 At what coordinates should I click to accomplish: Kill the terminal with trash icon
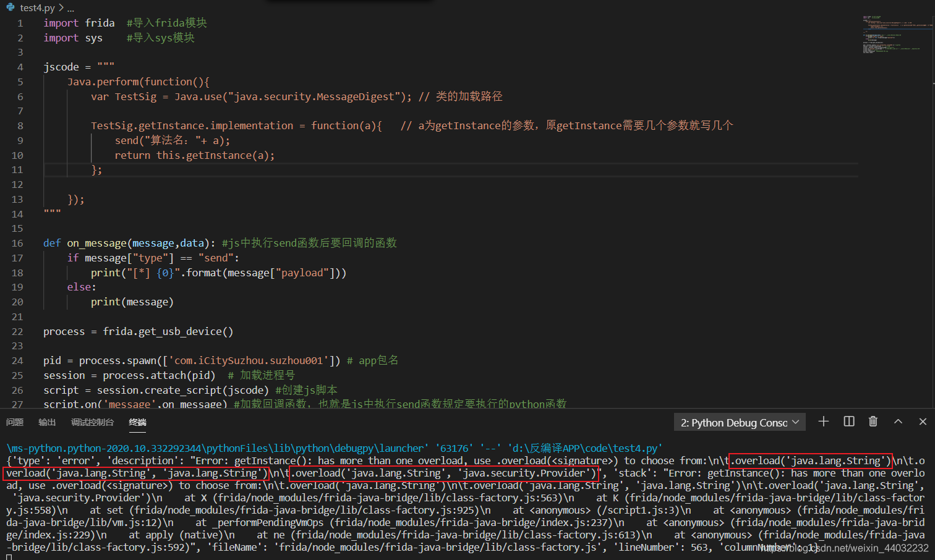click(x=873, y=422)
